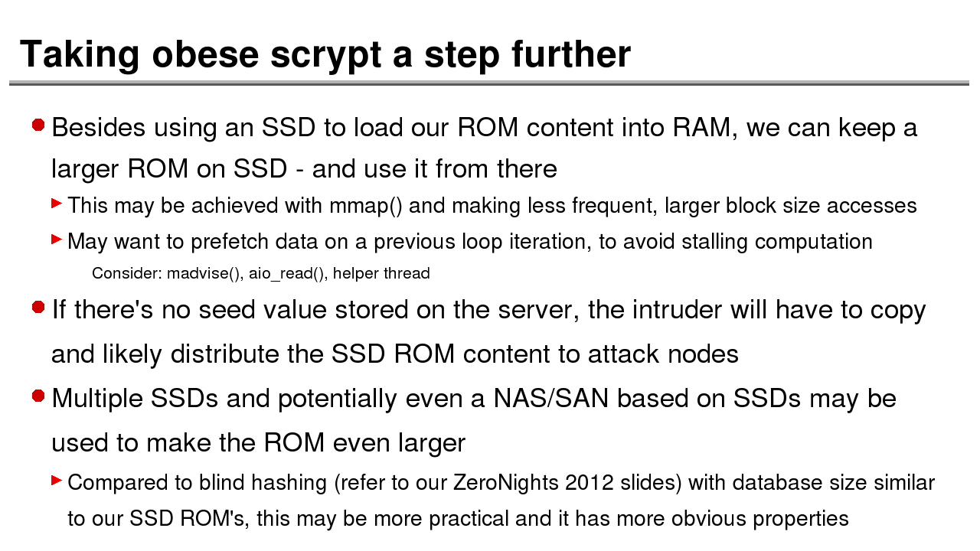Image resolution: width=980 pixels, height=551 pixels.
Task: Click the red arrow before 'Compared to blind hashing'
Action: coord(56,481)
